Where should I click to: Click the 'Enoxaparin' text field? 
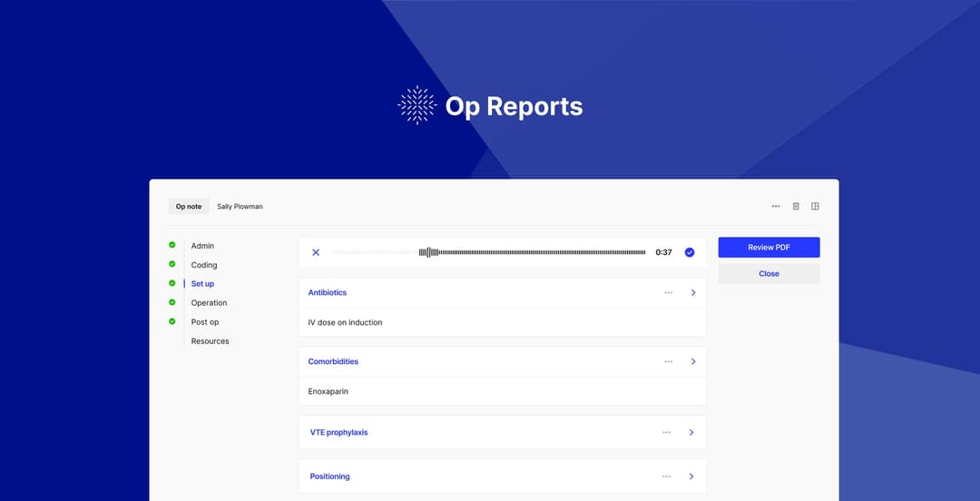click(328, 391)
